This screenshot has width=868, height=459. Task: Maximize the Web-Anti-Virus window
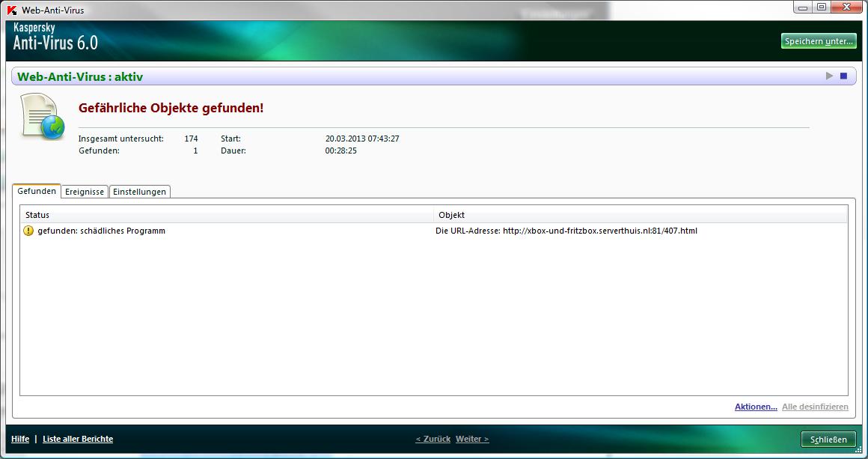pos(822,7)
